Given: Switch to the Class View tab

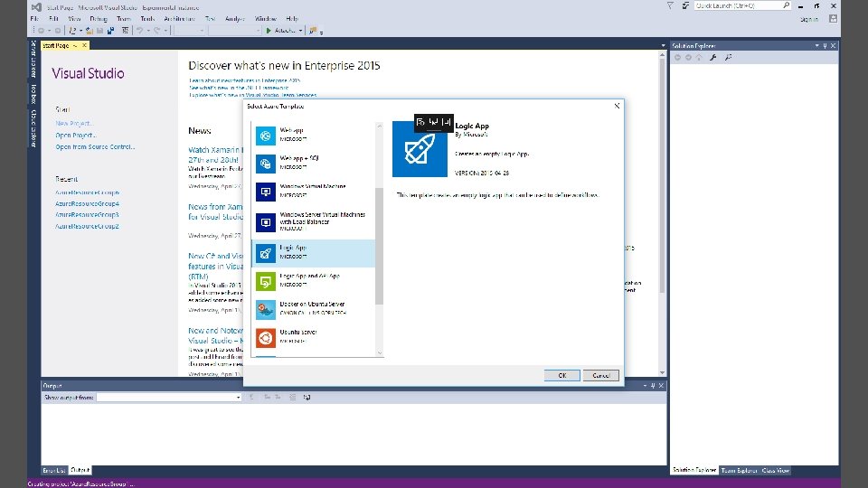Looking at the screenshot, I should [x=776, y=470].
